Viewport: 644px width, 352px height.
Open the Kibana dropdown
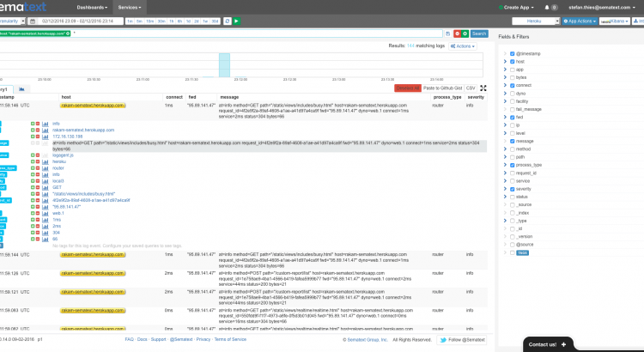coord(615,21)
